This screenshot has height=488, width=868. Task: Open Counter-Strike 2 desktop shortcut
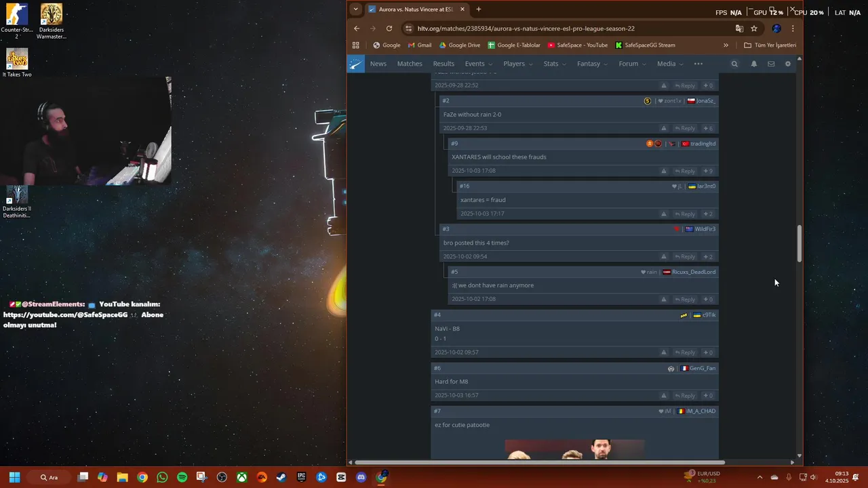(x=17, y=21)
